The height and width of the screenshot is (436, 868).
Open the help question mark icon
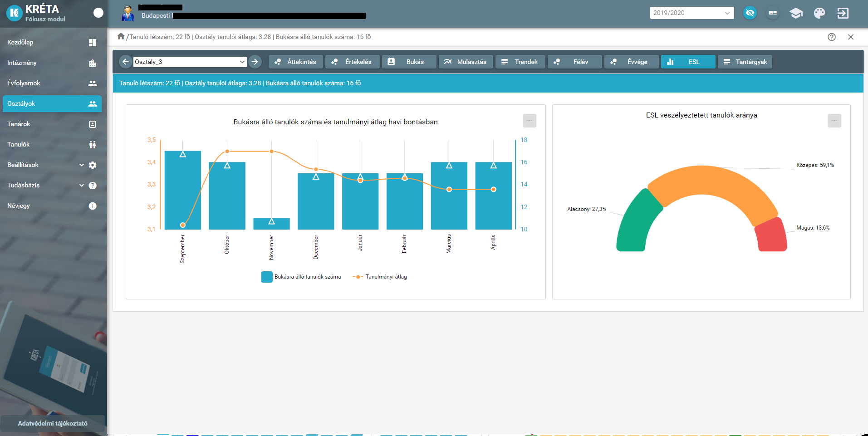(x=832, y=37)
